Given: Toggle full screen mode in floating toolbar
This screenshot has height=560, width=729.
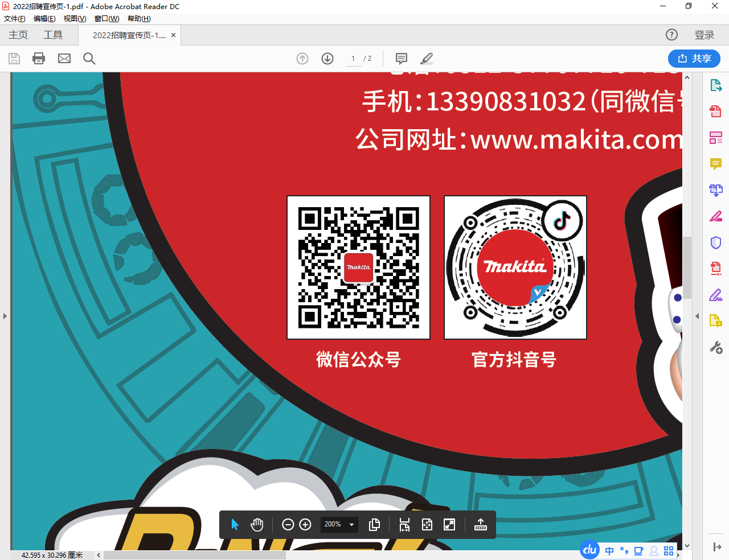Looking at the screenshot, I should 449,525.
